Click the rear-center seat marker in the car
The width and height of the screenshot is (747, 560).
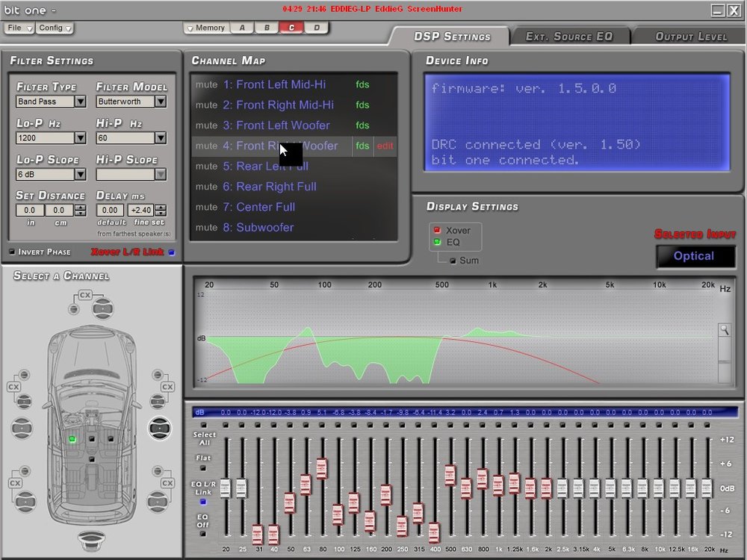click(x=91, y=459)
